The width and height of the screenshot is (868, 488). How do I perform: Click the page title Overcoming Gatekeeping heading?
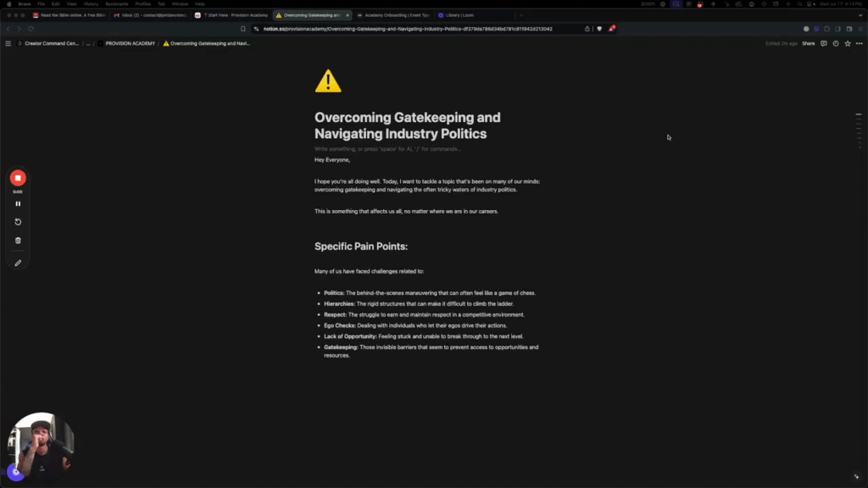tap(408, 125)
